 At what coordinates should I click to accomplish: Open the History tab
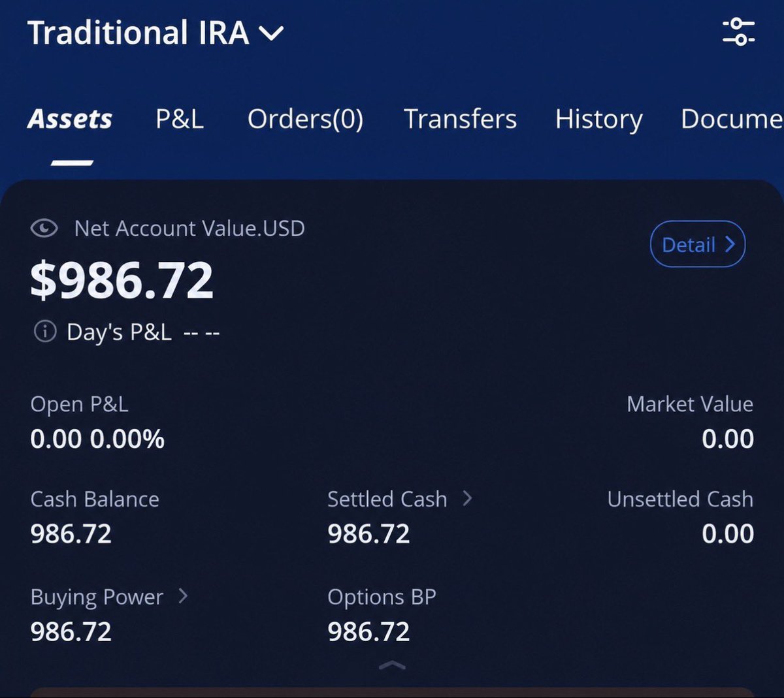tap(599, 120)
